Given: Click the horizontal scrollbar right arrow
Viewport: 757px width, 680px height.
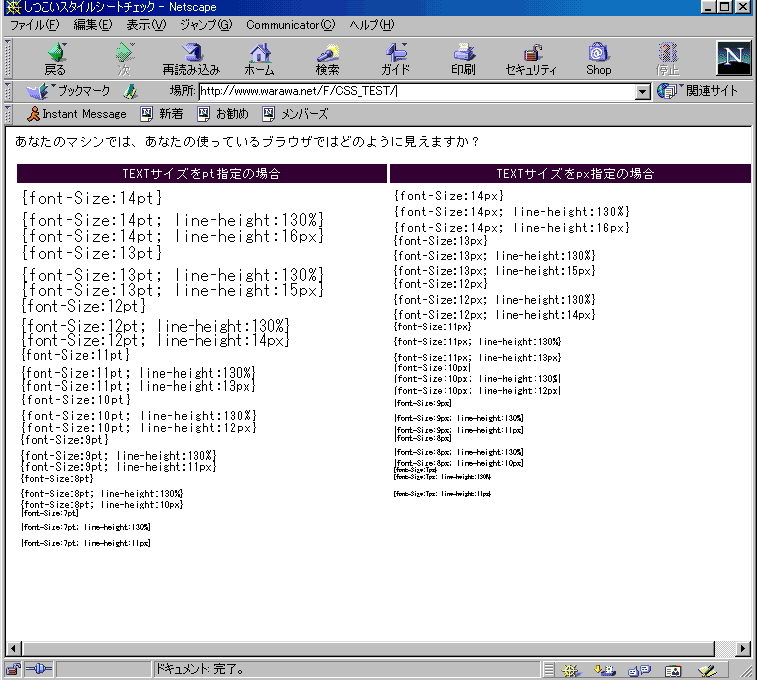Looking at the screenshot, I should (743, 648).
